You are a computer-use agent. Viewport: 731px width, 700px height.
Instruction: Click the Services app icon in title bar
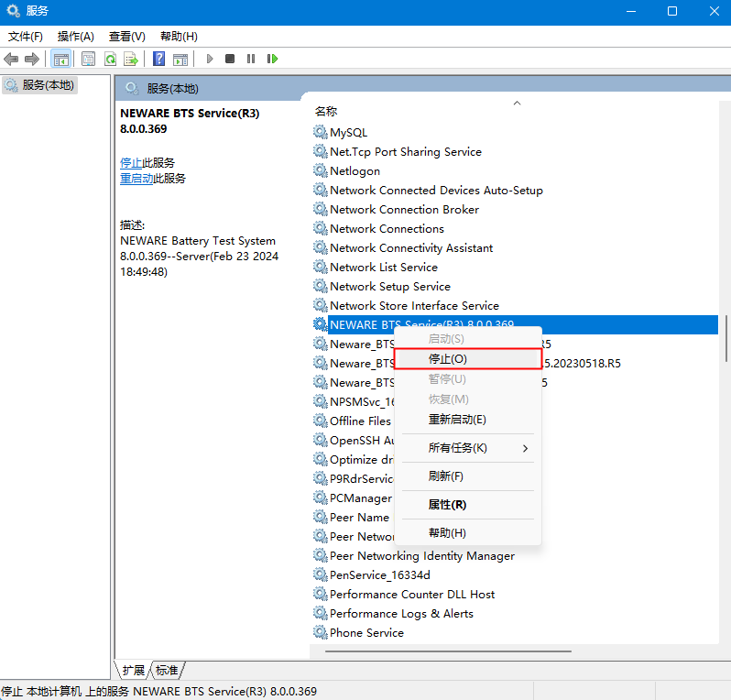[13, 11]
